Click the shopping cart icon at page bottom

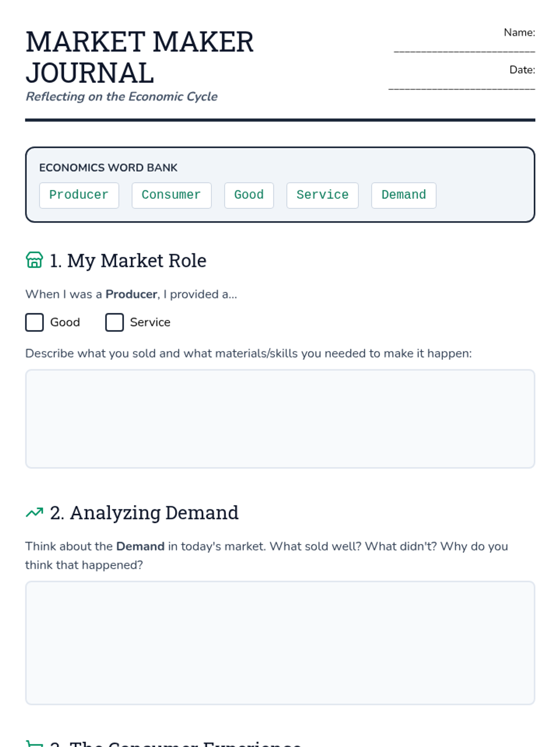34,743
